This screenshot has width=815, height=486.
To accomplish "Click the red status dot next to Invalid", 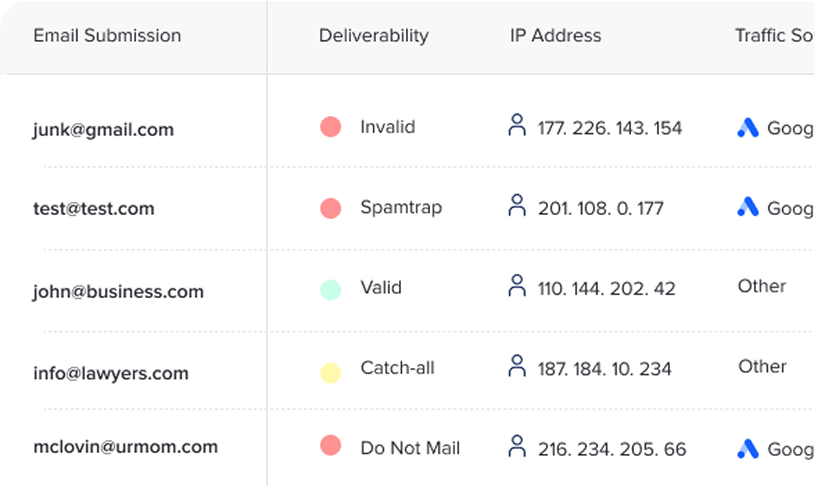I will 331,128.
